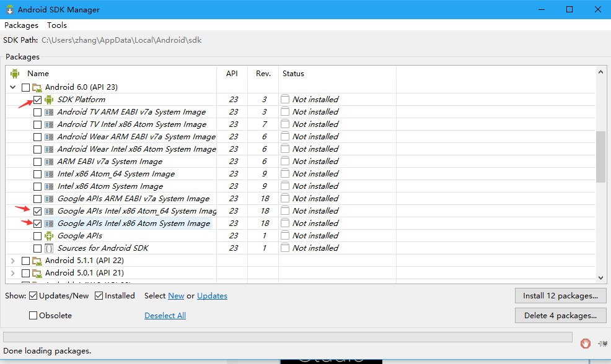The height and width of the screenshot is (364, 611).
Task: Click the package list scrollbar thumb
Action: [600, 157]
